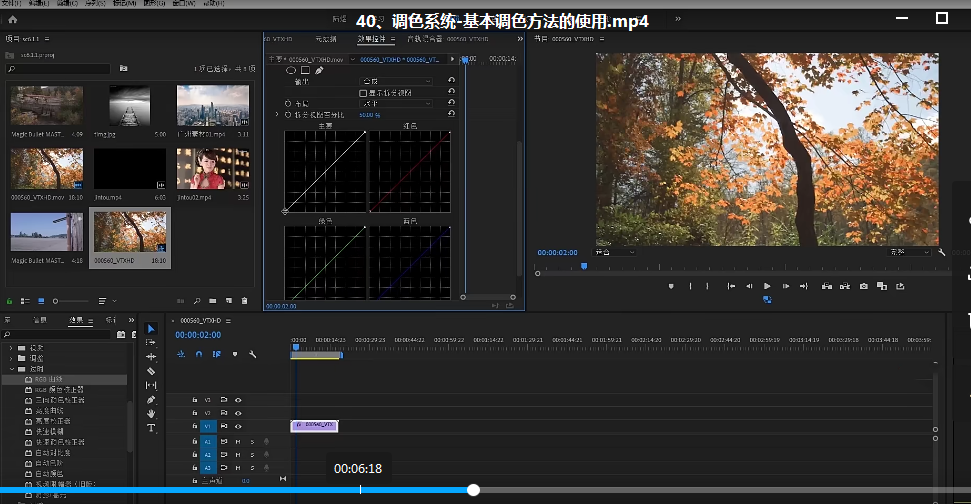The height and width of the screenshot is (504, 971).
Task: Expand the second folder in Effects panel
Action: (x=11, y=358)
